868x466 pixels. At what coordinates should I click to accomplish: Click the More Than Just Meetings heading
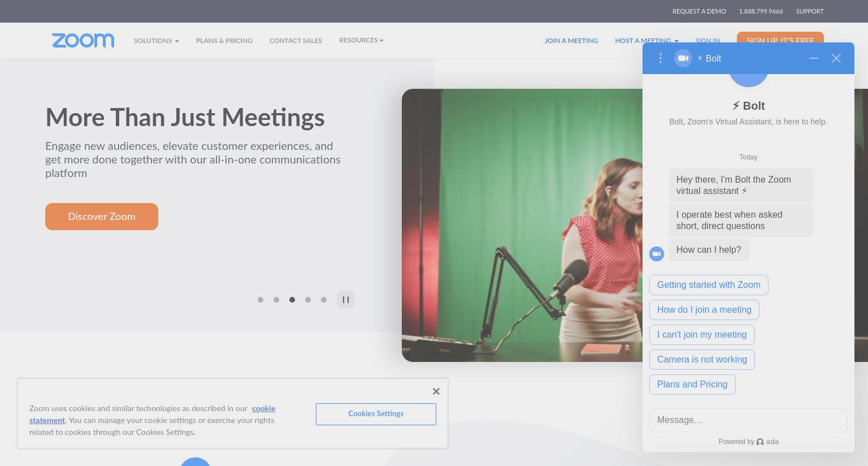pyautogui.click(x=185, y=118)
